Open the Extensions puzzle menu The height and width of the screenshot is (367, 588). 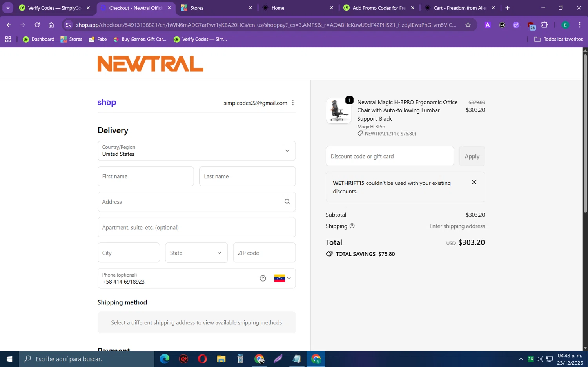coord(544,25)
